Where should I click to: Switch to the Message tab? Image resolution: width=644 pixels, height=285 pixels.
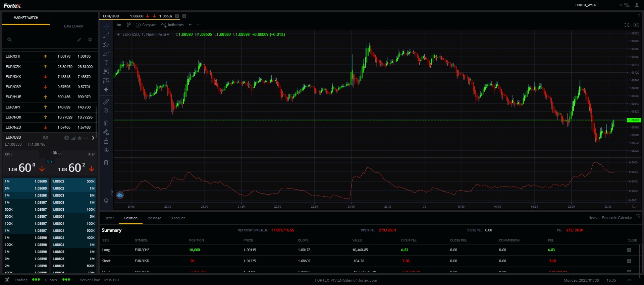[154, 218]
